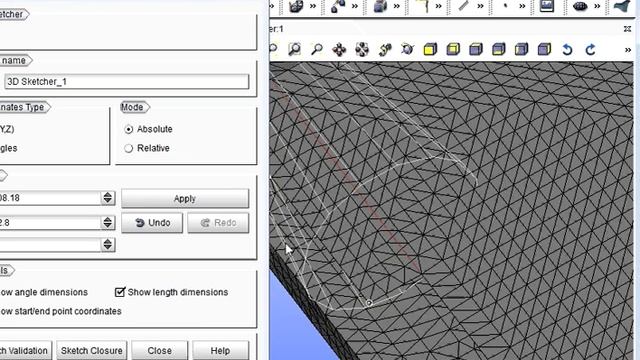Activate the Global Panning tool
Image resolution: width=640 pixels, height=360 pixels.
pos(362,50)
